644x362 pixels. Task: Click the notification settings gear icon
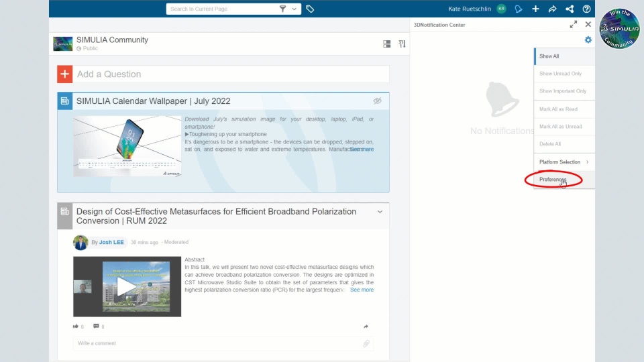588,40
